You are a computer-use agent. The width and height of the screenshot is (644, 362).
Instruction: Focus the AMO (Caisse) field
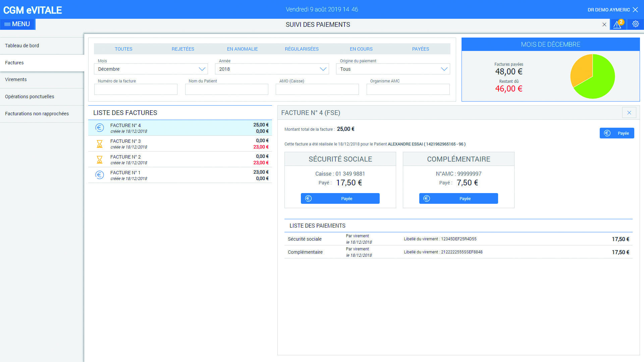317,89
